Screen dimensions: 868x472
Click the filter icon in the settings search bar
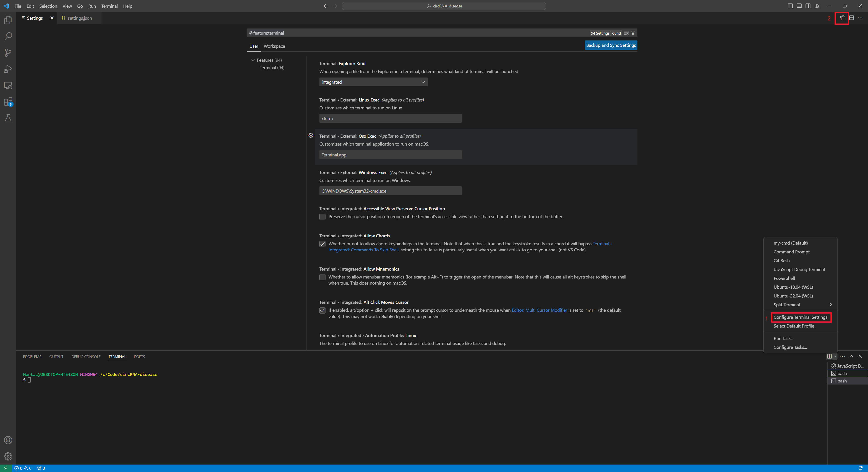[x=633, y=33]
